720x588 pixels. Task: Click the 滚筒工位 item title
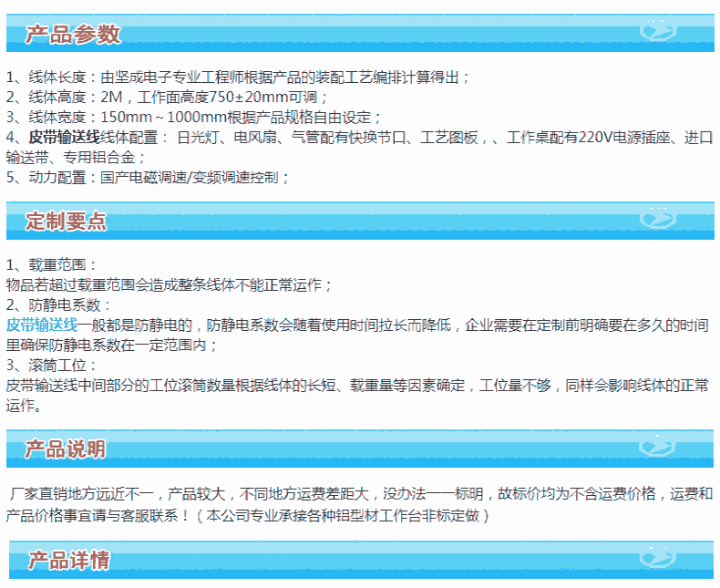57,365
